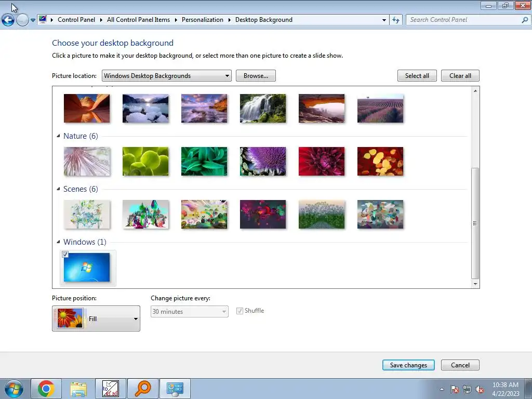Click the Desktop Background breadcrumb
This screenshot has width=532, height=399.
coord(264,20)
